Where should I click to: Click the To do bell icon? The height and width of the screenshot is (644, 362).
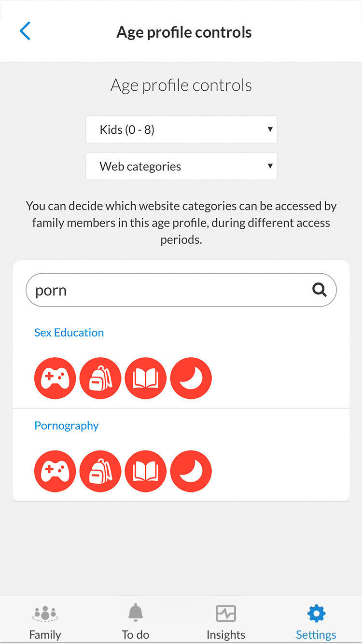[136, 613]
